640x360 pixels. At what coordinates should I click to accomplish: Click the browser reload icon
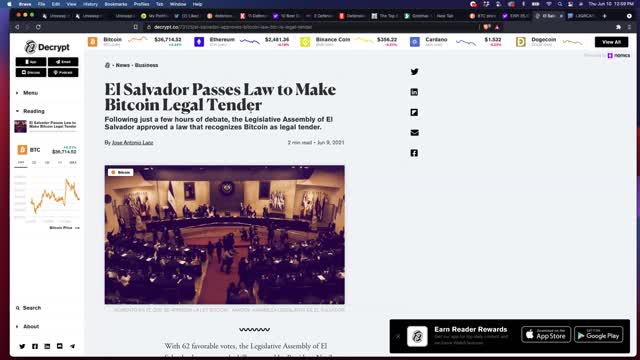pos(38,27)
